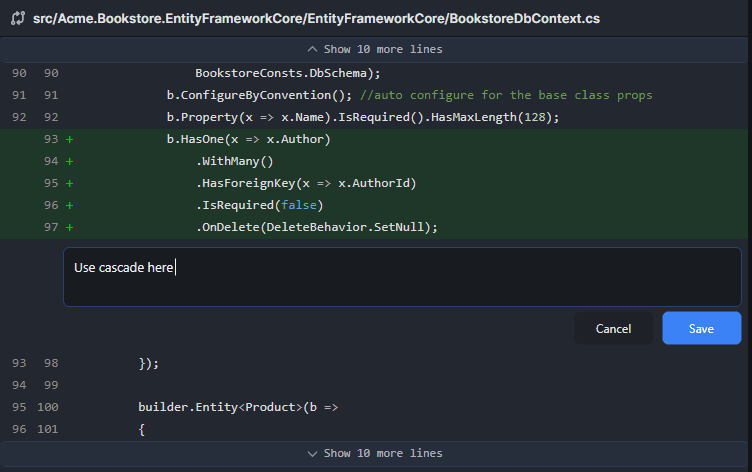Click the up chevron above line 90
This screenshot has width=752, height=472.
point(312,49)
